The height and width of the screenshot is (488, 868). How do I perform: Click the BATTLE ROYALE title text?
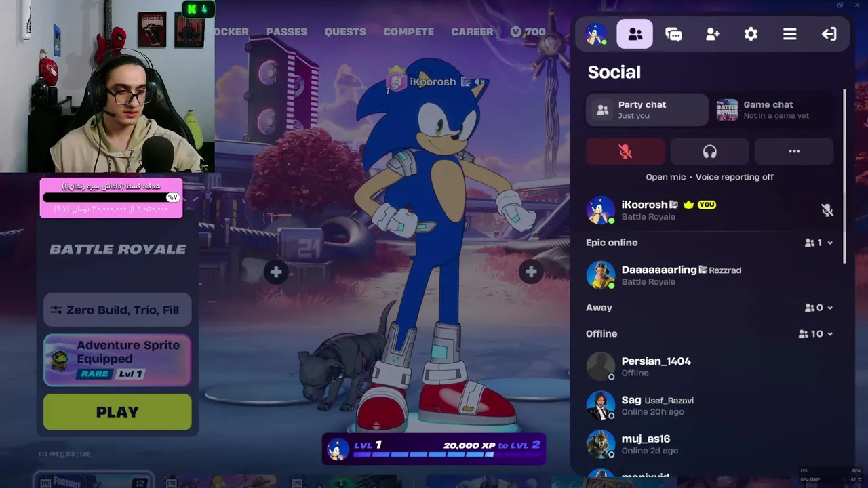(118, 249)
